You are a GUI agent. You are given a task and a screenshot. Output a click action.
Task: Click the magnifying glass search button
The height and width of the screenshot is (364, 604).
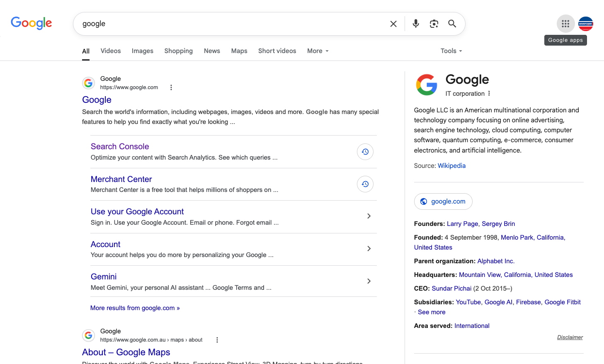point(452,24)
